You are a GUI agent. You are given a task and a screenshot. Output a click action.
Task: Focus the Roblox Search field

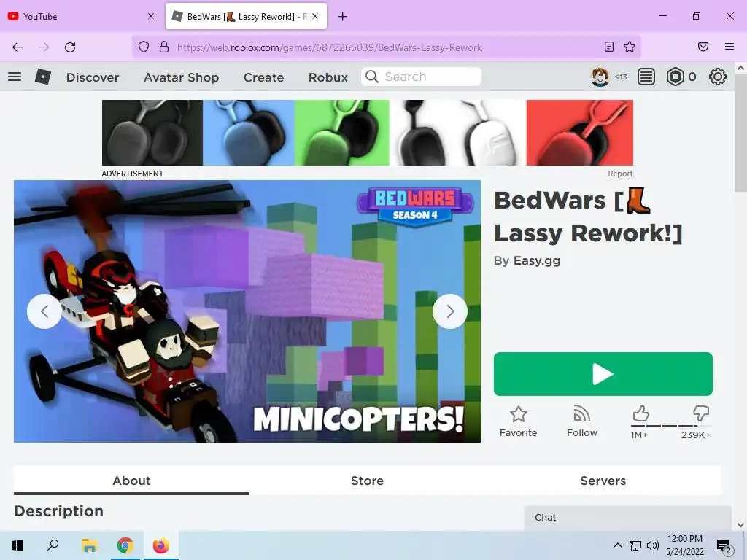(421, 77)
